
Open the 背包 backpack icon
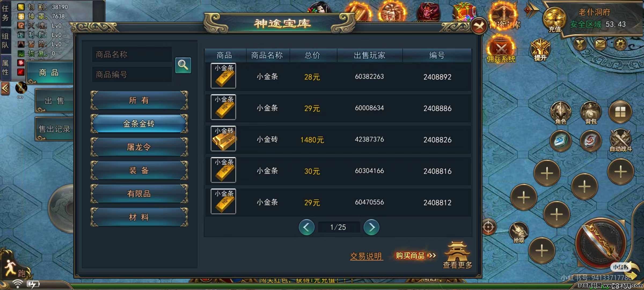click(x=591, y=113)
